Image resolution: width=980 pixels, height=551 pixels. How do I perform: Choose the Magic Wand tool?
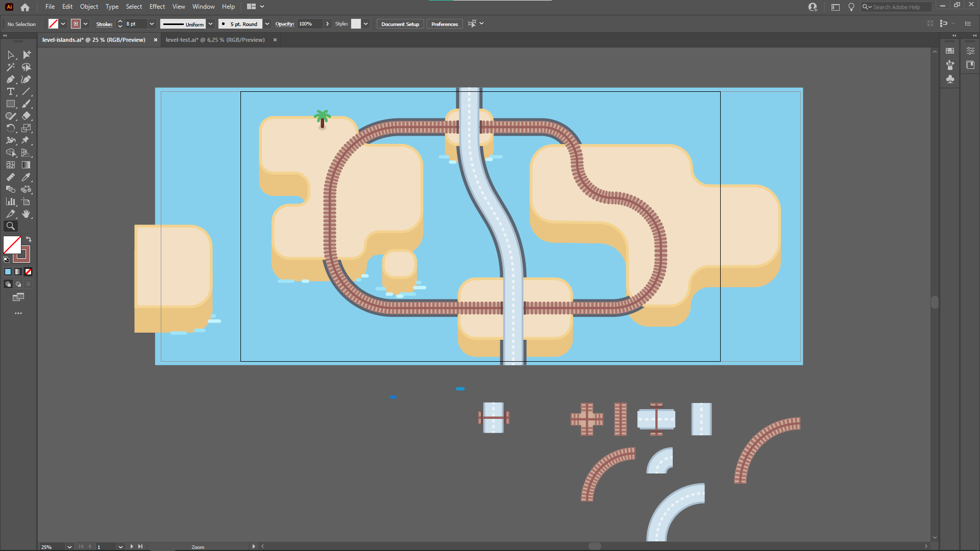(x=11, y=67)
